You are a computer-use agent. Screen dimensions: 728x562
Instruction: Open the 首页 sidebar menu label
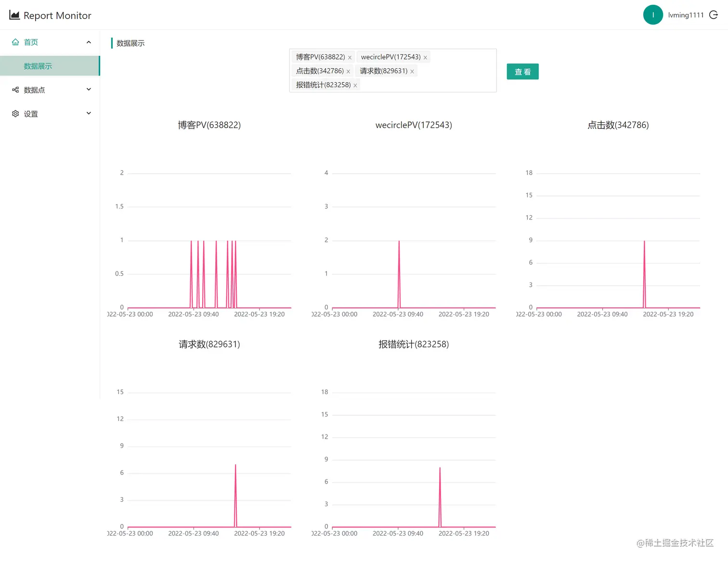pos(31,42)
